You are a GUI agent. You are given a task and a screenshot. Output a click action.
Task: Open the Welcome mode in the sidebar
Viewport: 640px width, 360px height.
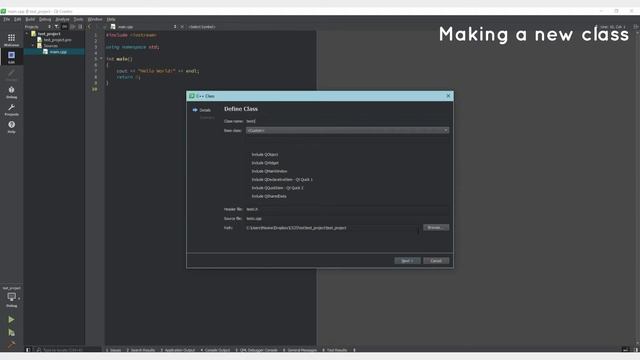[11, 40]
